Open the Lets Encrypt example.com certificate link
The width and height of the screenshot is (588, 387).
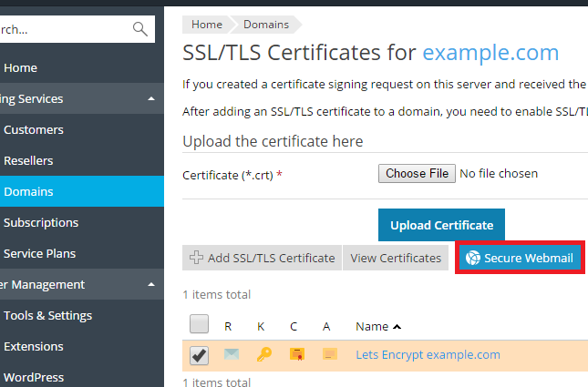[x=428, y=355]
